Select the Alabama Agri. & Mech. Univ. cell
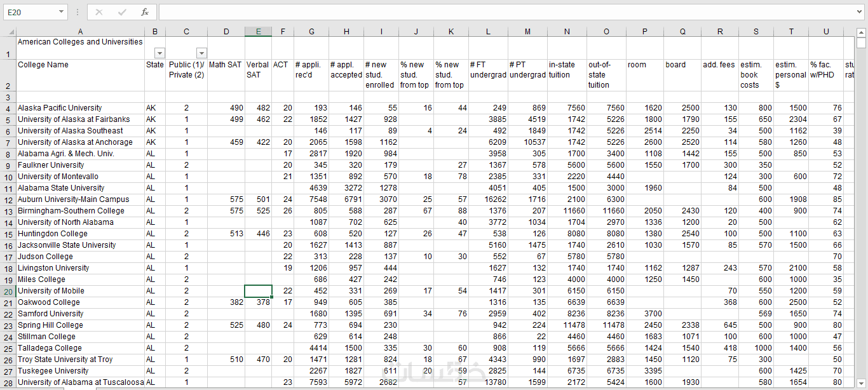 point(80,154)
